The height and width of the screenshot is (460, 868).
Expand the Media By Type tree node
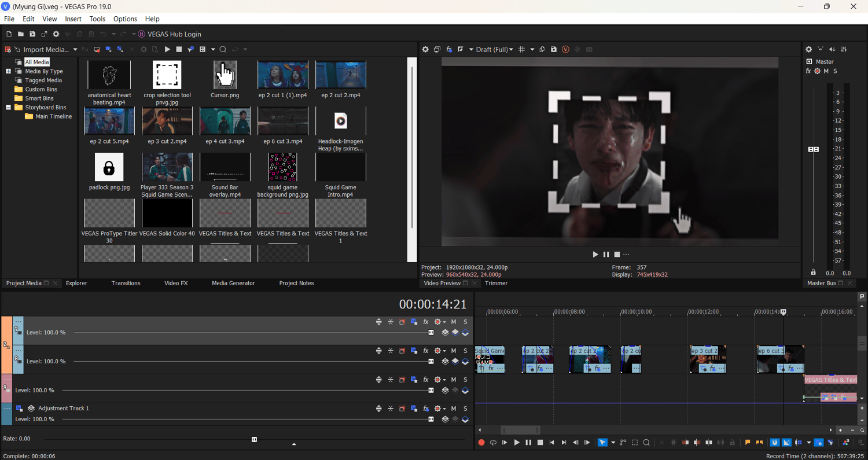[8, 71]
